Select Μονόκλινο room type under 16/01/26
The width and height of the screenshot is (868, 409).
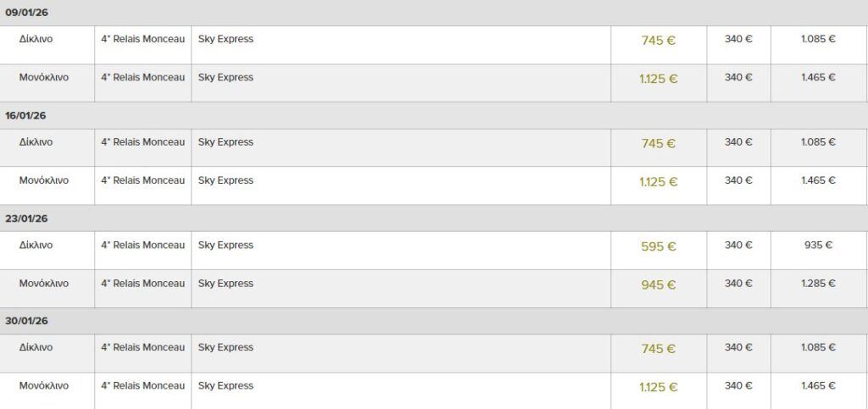point(44,180)
